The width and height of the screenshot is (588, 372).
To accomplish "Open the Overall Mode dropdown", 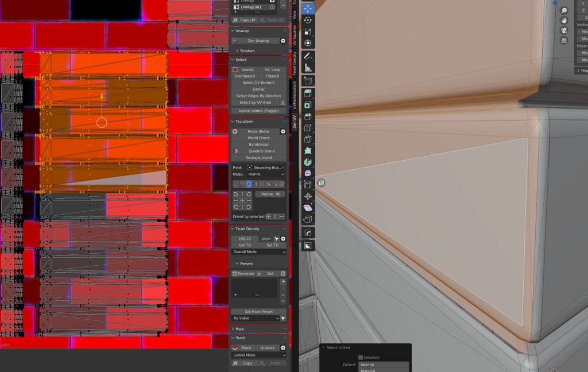I will click(x=259, y=251).
